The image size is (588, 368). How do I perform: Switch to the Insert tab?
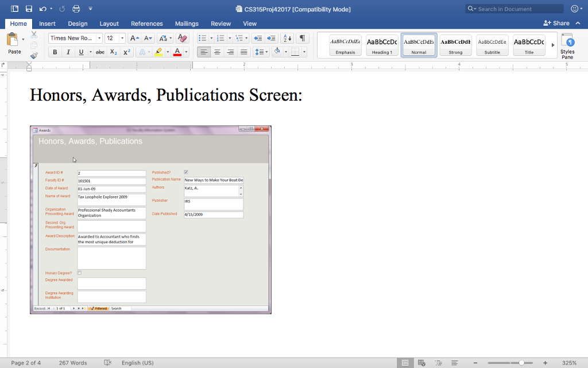(47, 24)
